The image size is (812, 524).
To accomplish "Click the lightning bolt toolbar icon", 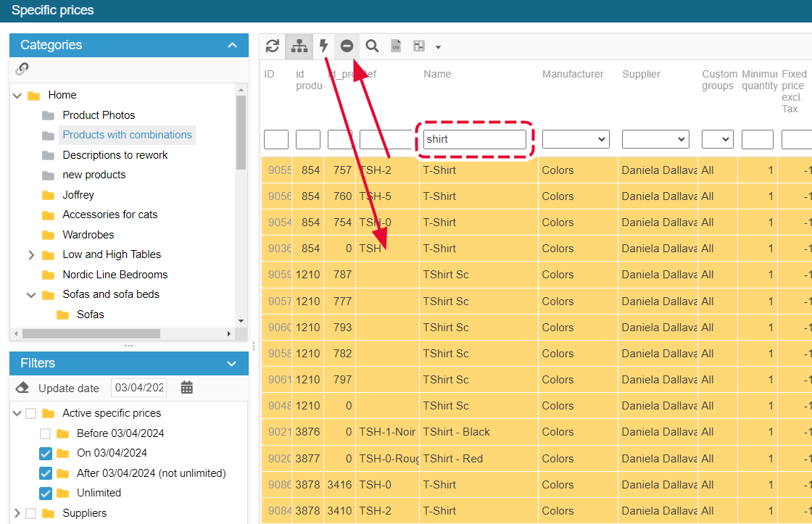I will pos(323,46).
